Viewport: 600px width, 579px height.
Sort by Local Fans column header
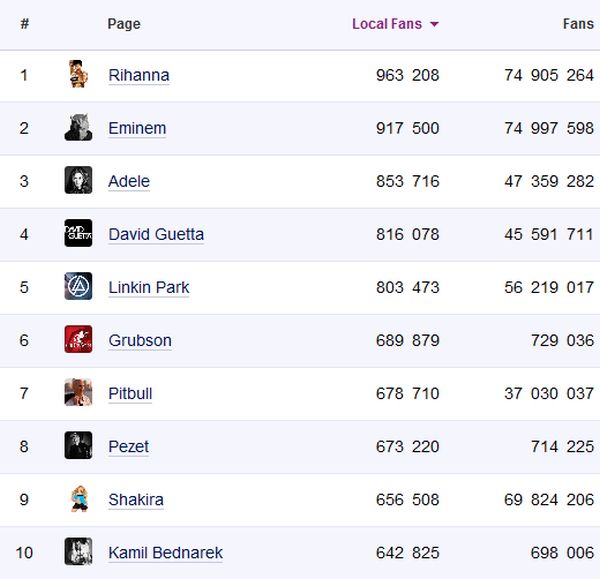tap(386, 24)
